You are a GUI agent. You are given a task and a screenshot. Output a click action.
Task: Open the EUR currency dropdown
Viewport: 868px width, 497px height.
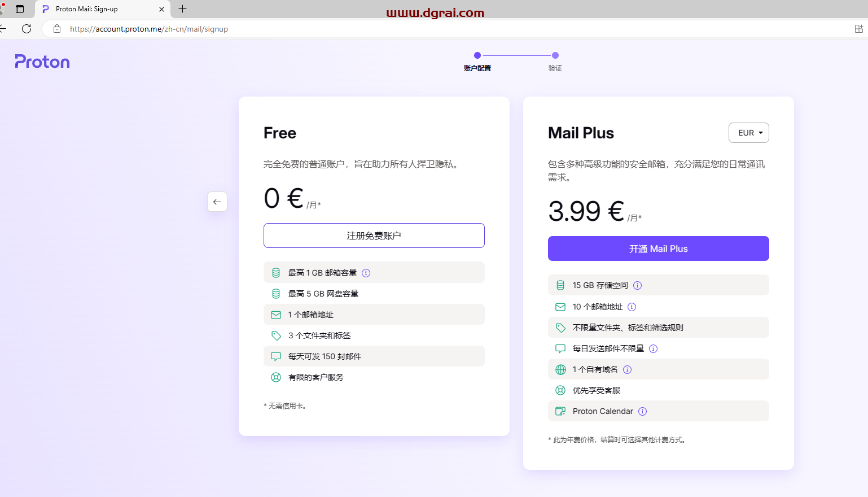tap(749, 133)
